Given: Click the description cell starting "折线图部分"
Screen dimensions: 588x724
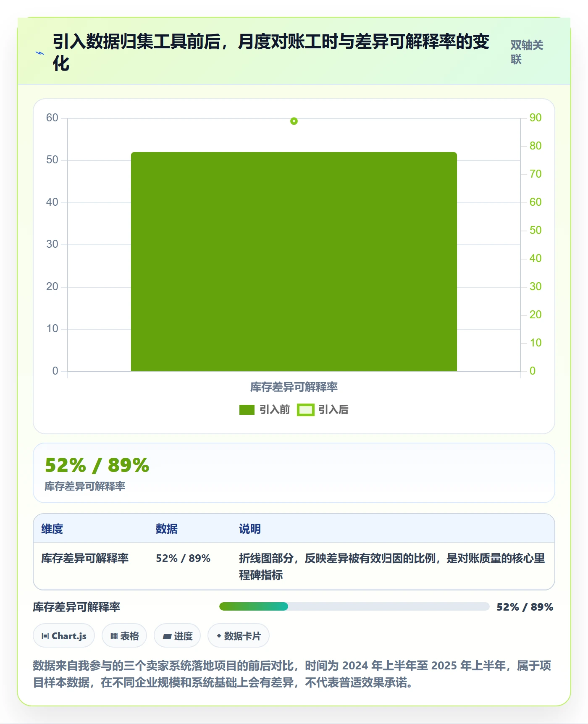Looking at the screenshot, I should [392, 567].
